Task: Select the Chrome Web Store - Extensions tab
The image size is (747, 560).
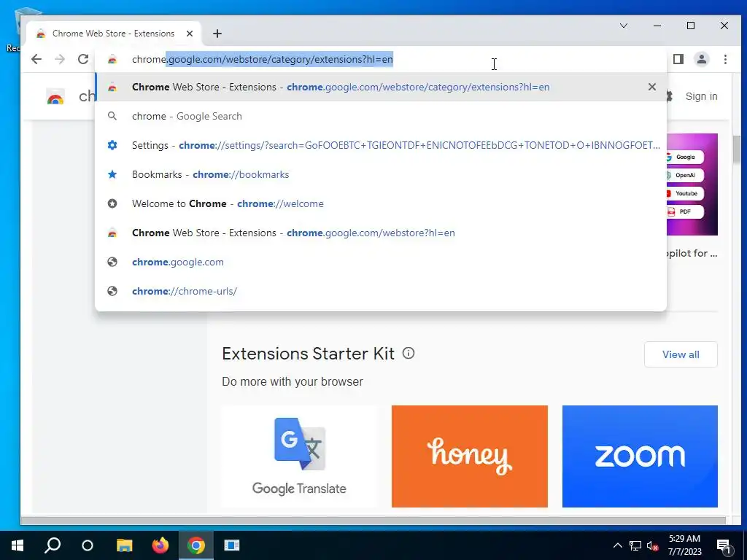Action: (115, 34)
